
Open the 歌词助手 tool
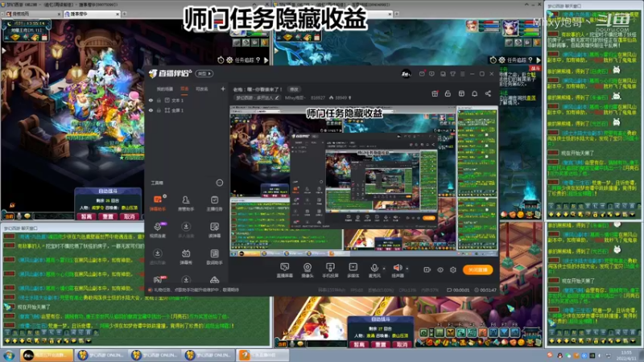pos(214,257)
